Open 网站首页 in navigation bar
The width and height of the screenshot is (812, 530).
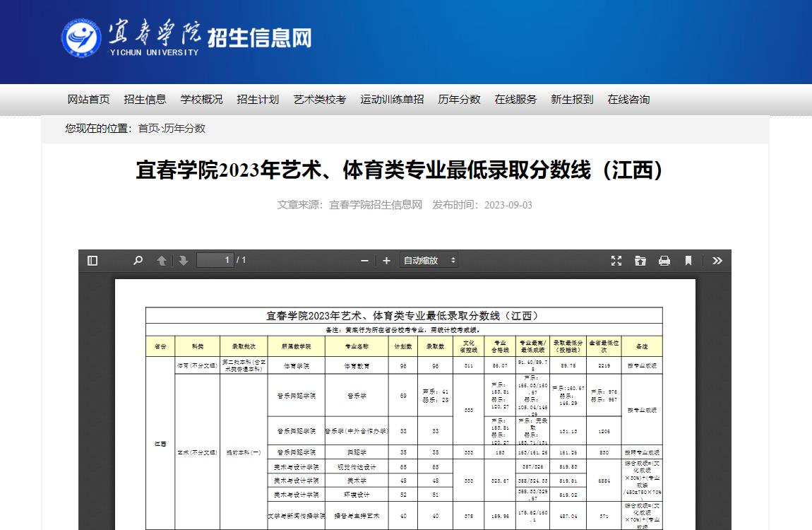click(88, 100)
